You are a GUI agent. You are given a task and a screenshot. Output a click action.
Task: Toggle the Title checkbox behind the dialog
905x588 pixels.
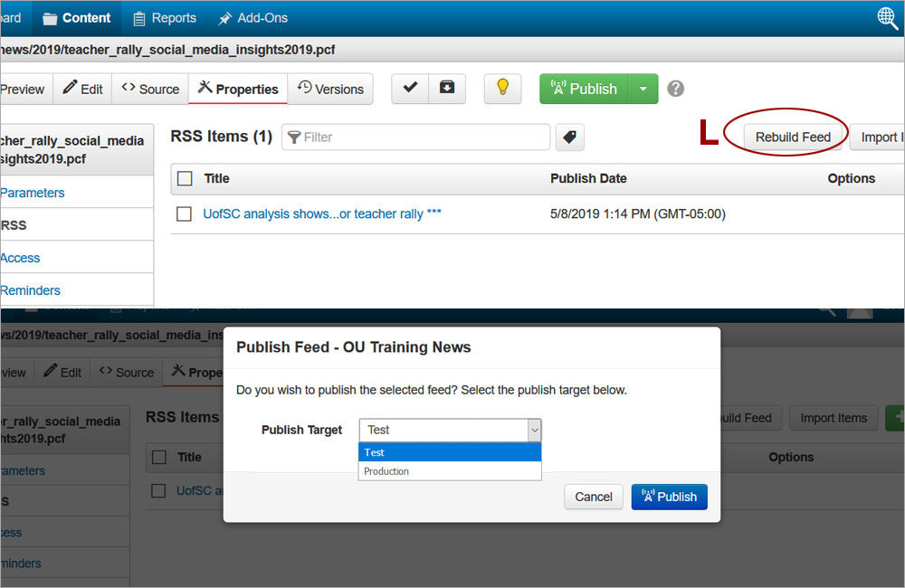click(158, 457)
